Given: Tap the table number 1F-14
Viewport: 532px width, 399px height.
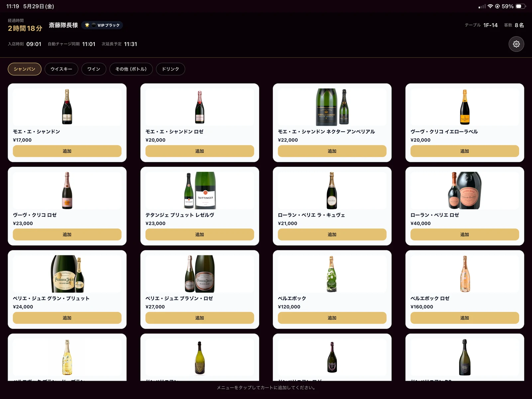Looking at the screenshot, I should tap(490, 25).
